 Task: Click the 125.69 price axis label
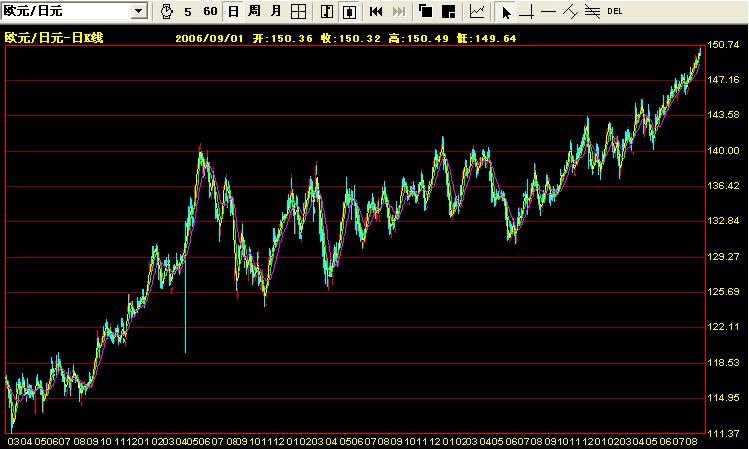[x=723, y=291]
